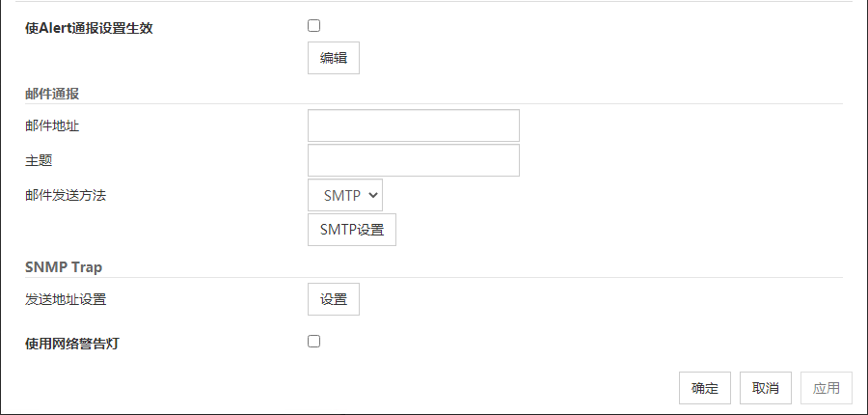Screen dimensions: 868x415
Task: Enable the Alert通报设置生效 checkbox
Action: pos(313,26)
